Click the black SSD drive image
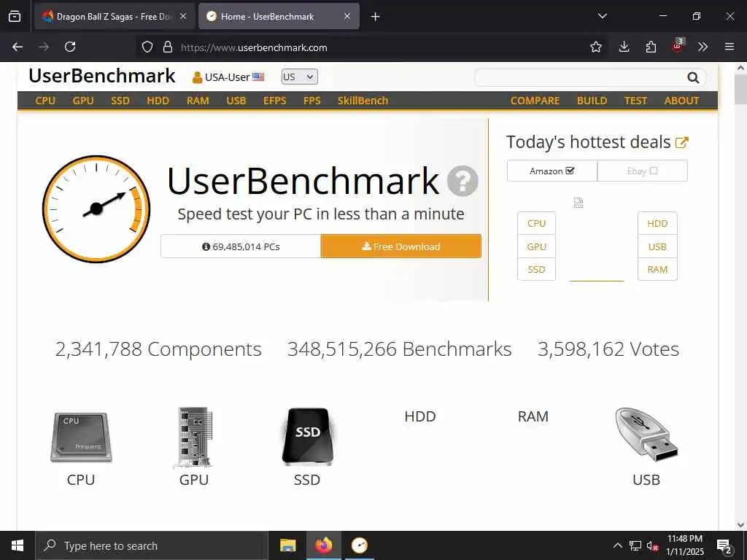The width and height of the screenshot is (747, 560). 307,436
